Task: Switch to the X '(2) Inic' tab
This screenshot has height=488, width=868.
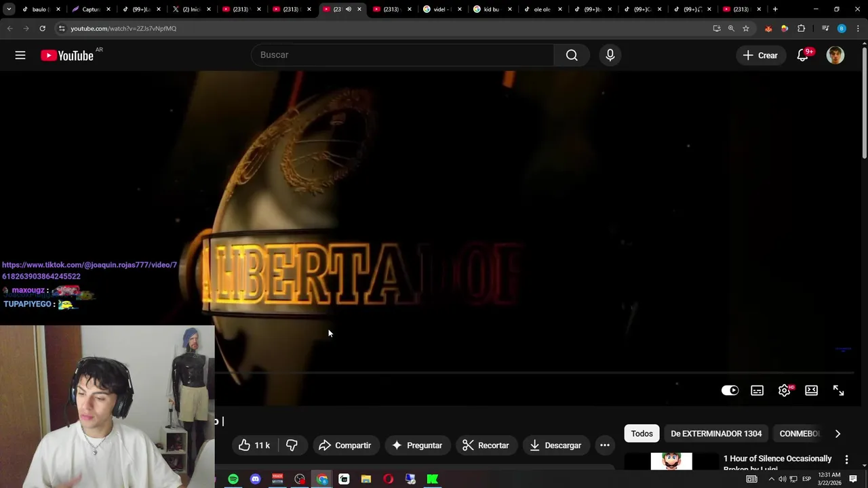Action: point(190,9)
